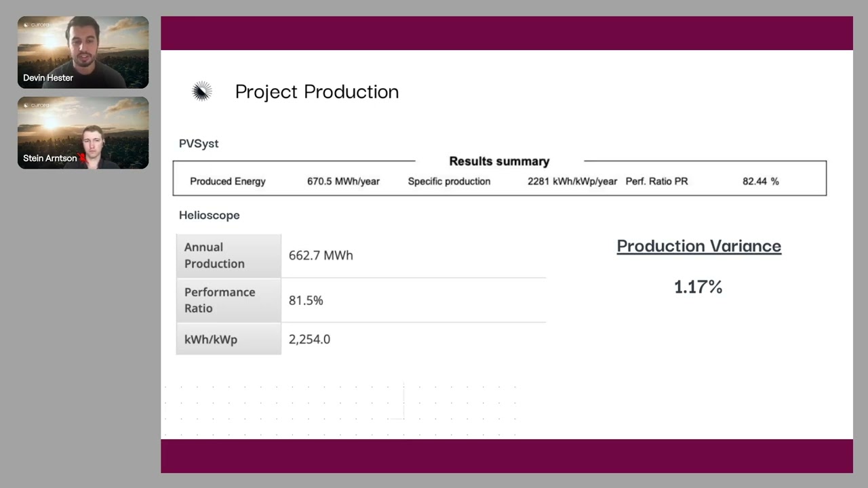Viewport: 868px width, 488px height.
Task: Click the Aurora logo on Devin Hester's video
Action: [x=37, y=24]
